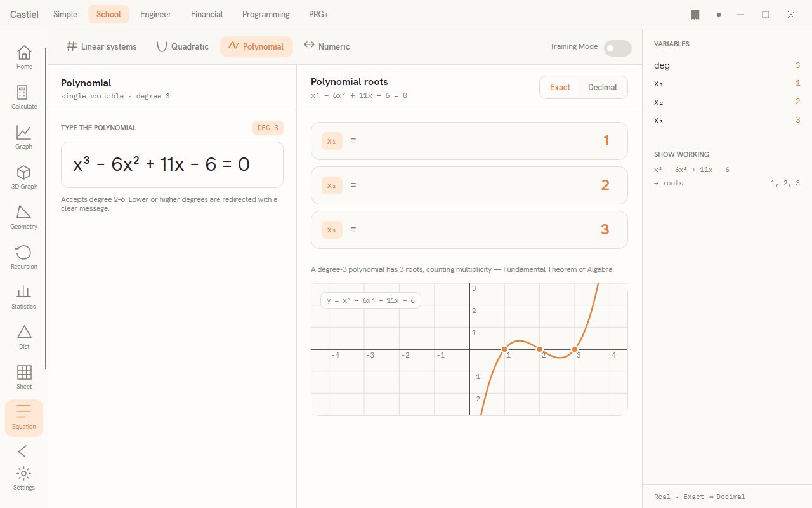Image resolution: width=812 pixels, height=508 pixels.
Task: Switch to Financial mode tab
Action: click(x=207, y=15)
